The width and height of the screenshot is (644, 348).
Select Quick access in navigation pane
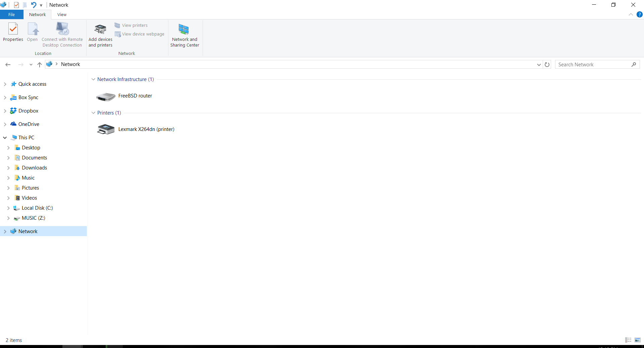(x=32, y=84)
